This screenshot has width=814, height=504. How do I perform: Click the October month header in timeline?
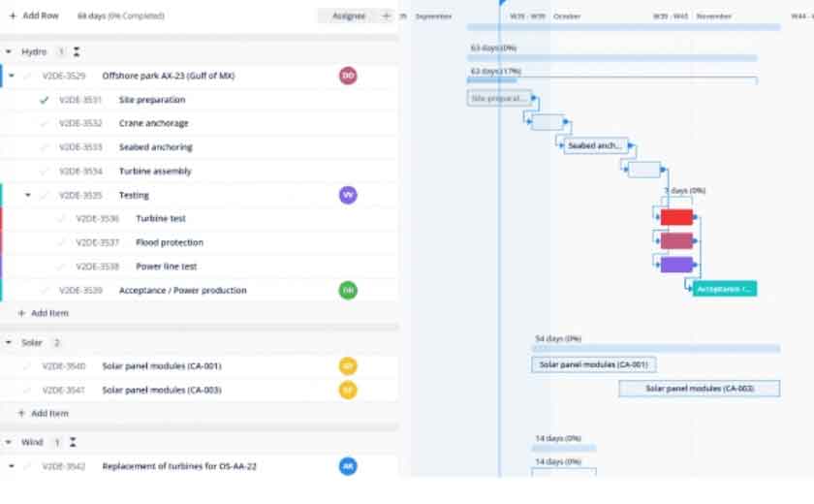[x=567, y=16]
